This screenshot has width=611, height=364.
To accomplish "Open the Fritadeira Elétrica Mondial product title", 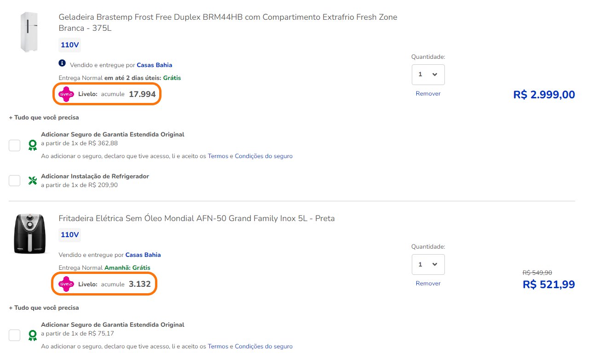I will 196,218.
